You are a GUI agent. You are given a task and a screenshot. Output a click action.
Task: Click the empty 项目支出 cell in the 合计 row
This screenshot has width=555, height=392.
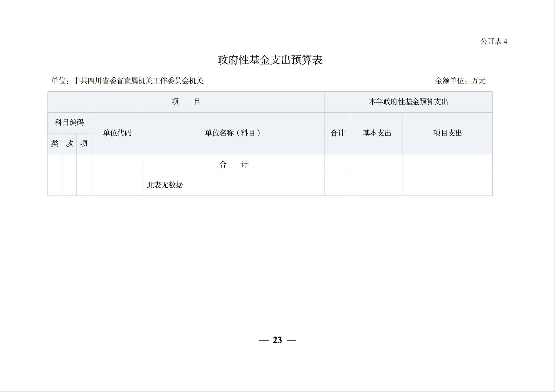[x=447, y=164]
